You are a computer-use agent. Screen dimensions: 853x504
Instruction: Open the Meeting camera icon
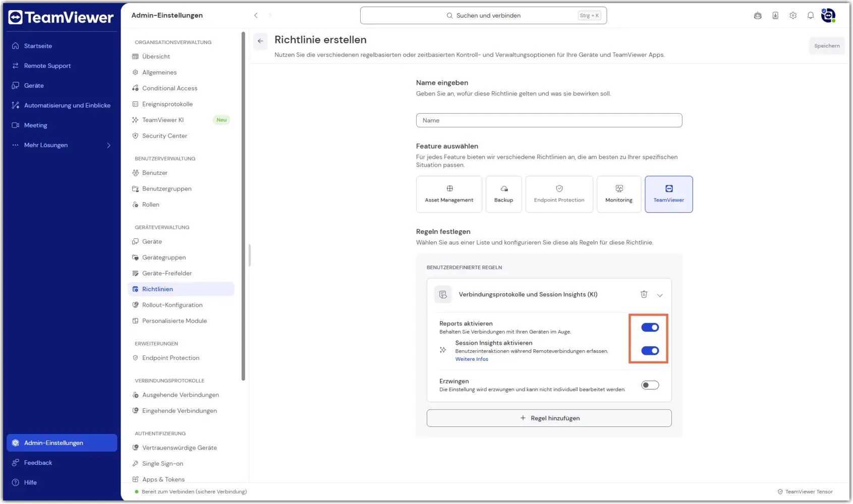[15, 125]
